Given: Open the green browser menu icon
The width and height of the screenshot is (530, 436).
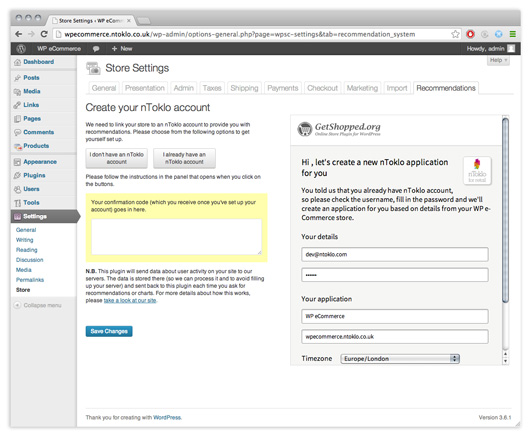Looking at the screenshot, I should [x=512, y=34].
